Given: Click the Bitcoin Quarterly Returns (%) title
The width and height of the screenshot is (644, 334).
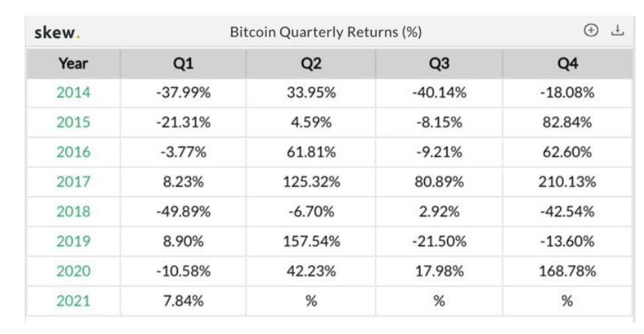Looking at the screenshot, I should pos(325,32).
